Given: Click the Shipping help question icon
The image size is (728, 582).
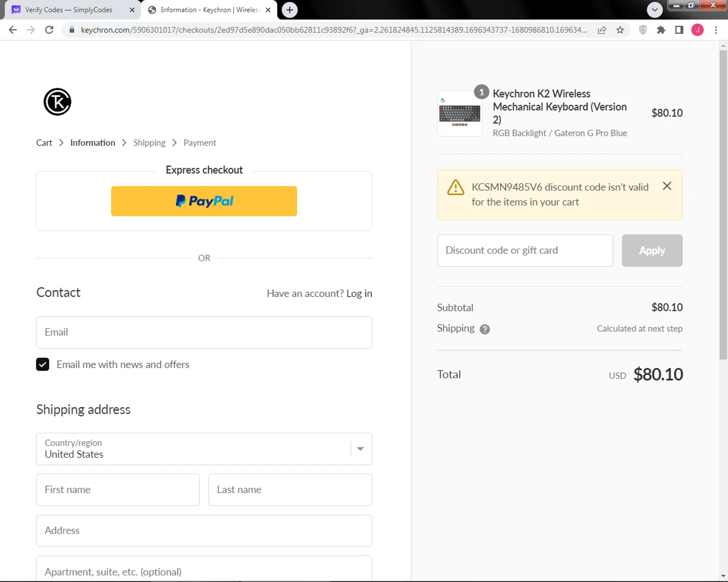Looking at the screenshot, I should tap(484, 329).
